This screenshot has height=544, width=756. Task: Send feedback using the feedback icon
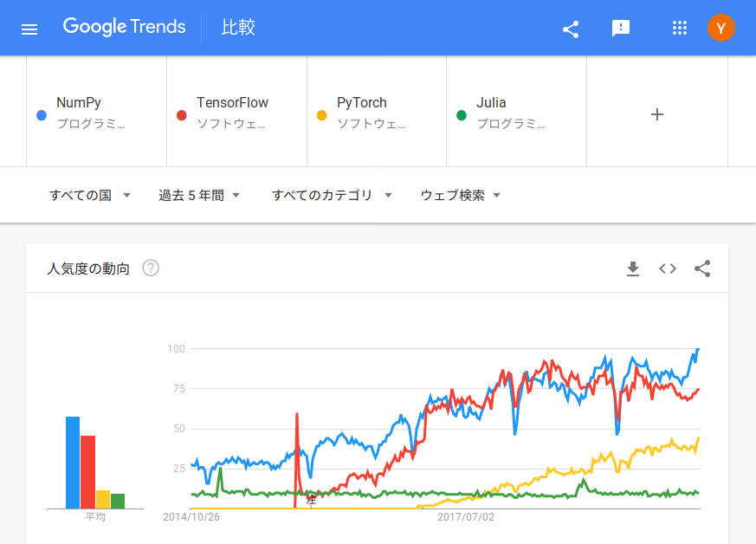click(x=620, y=28)
